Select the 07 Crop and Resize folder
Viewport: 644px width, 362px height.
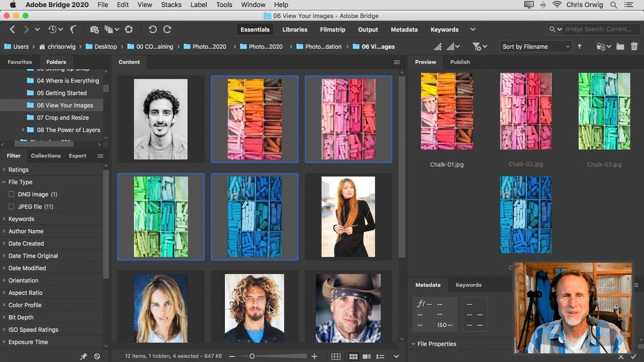coord(62,118)
